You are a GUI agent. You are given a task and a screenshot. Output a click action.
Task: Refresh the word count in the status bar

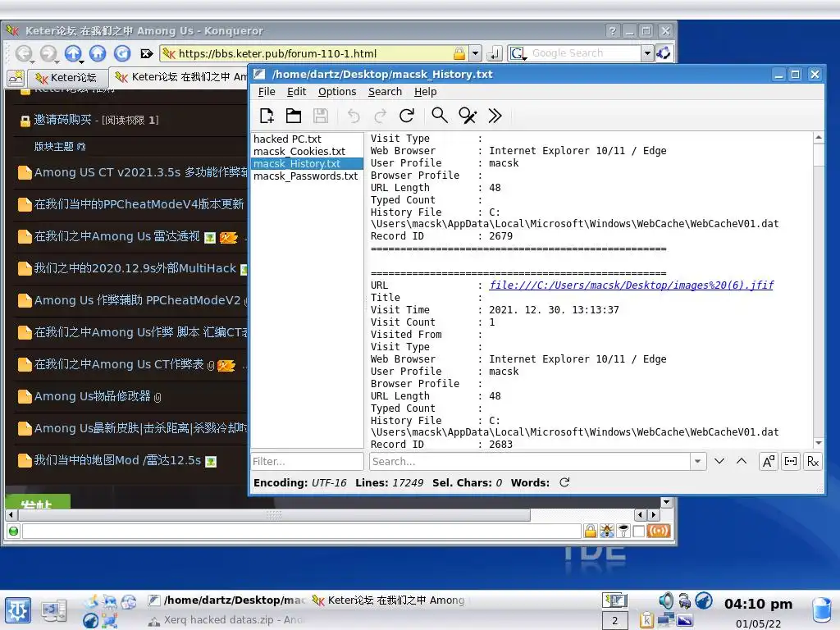[564, 482]
